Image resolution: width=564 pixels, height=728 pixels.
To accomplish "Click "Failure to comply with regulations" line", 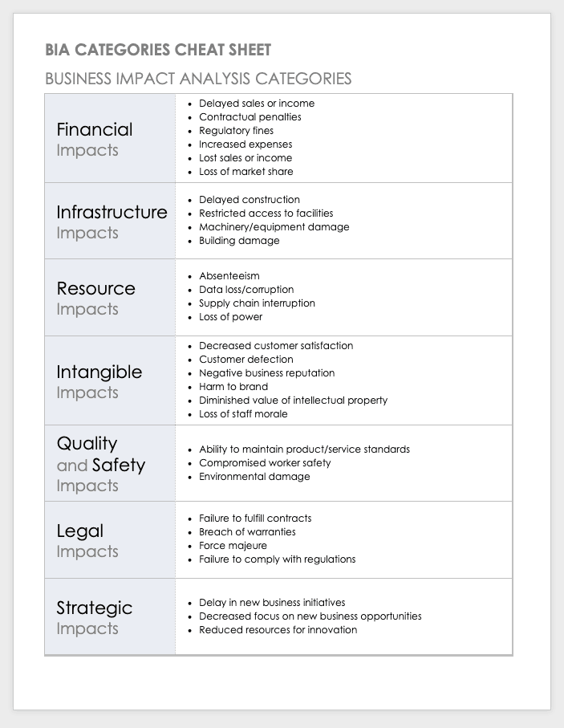I will tap(277, 559).
